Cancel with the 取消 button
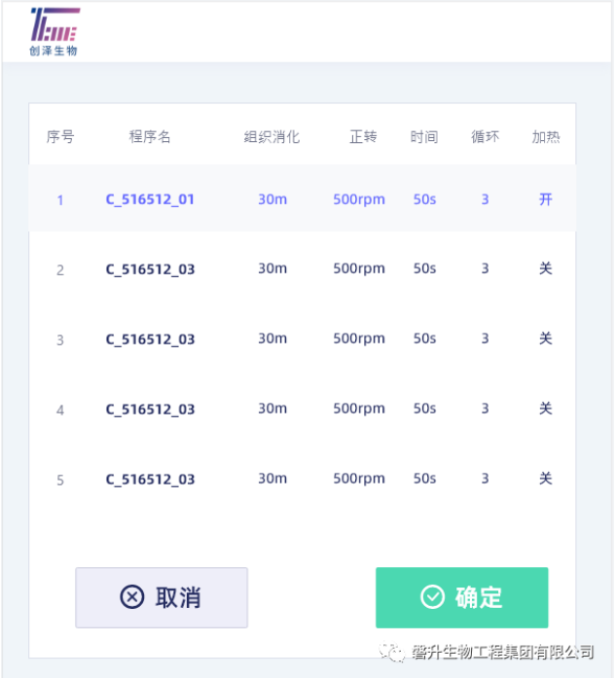616x678 pixels. tap(162, 597)
